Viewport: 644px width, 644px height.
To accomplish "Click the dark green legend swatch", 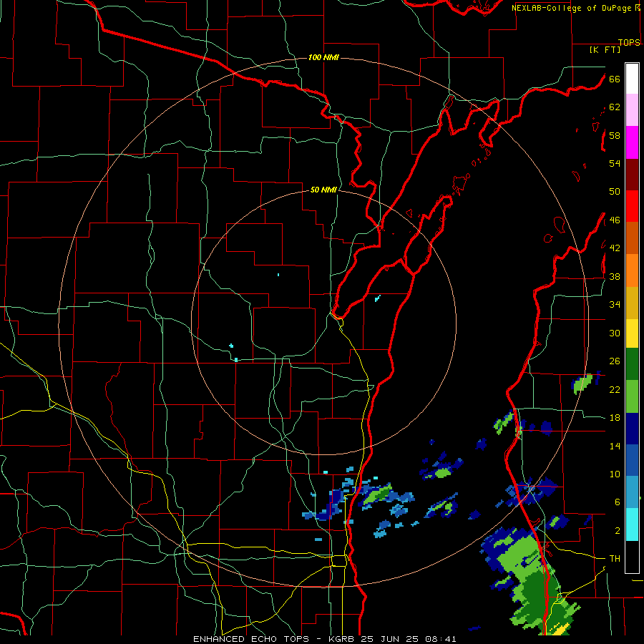I will (x=632, y=364).
